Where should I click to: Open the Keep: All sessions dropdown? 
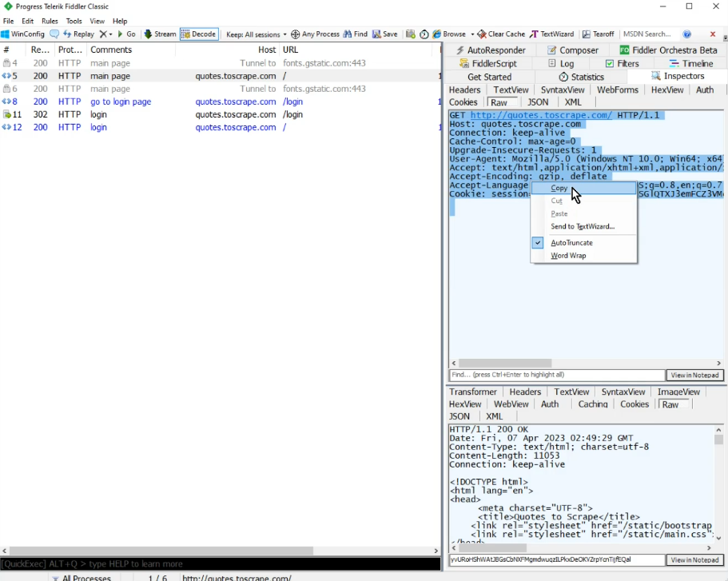(257, 34)
